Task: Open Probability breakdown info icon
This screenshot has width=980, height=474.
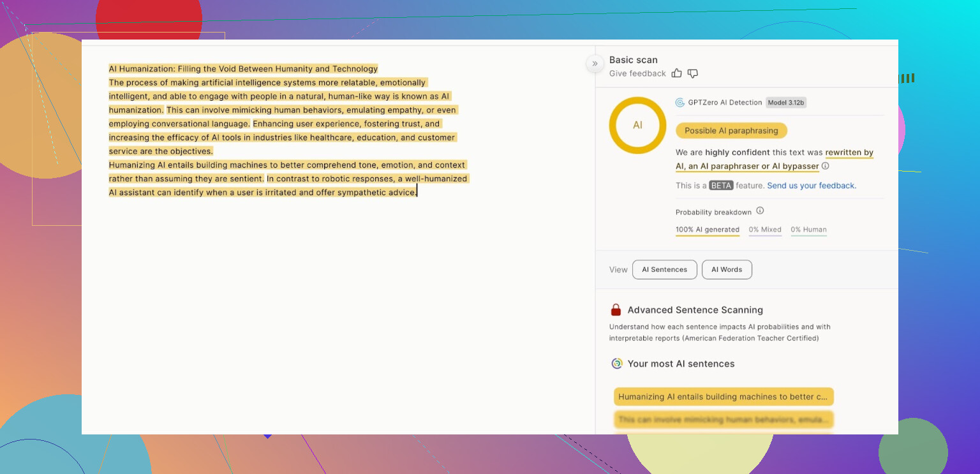Action: 760,211
